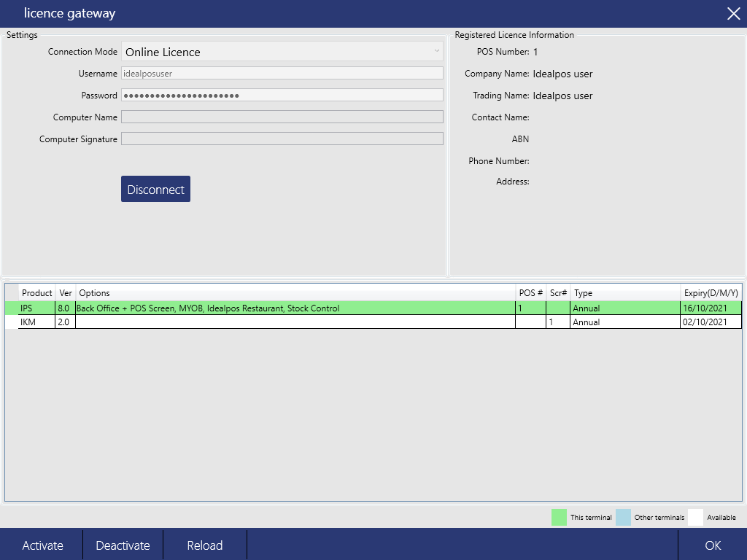Click the OK button
The height and width of the screenshot is (560, 747).
713,545
